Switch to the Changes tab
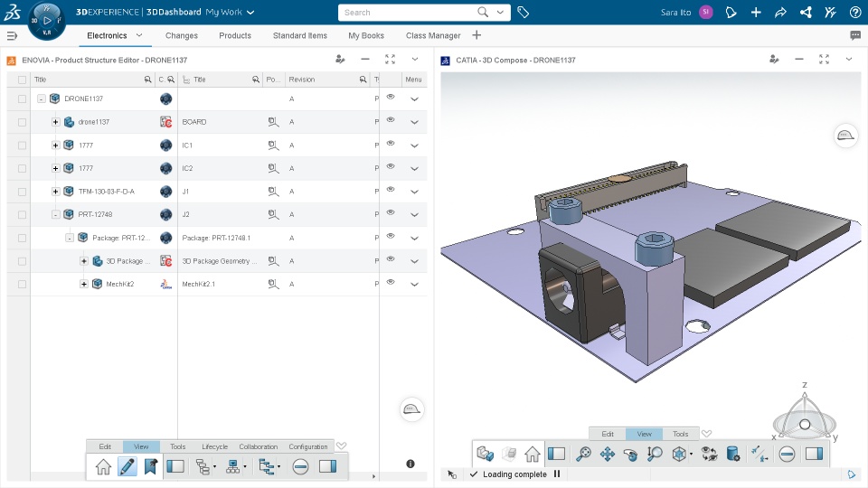The height and width of the screenshot is (488, 868). 182,35
